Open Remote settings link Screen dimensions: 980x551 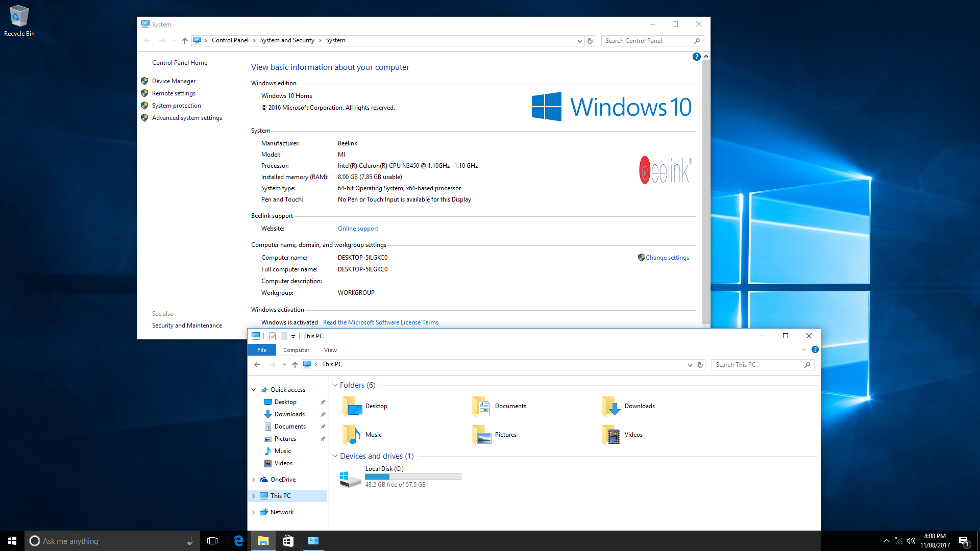point(174,93)
